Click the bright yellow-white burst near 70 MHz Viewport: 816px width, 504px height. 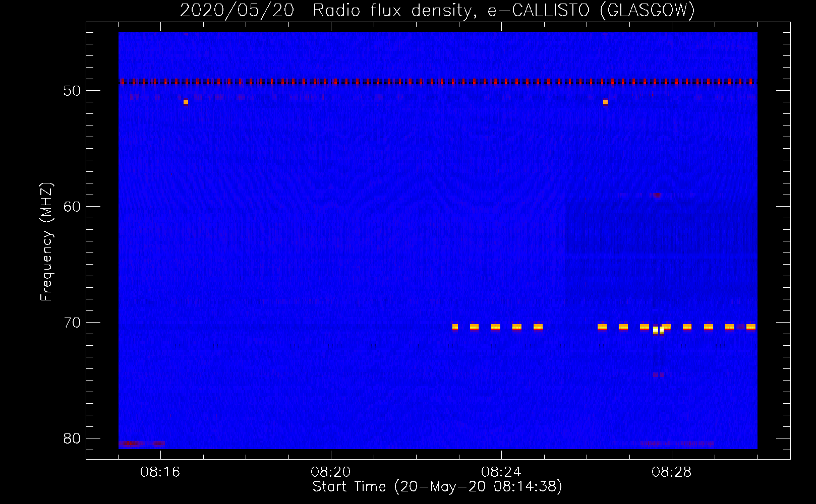(658, 330)
